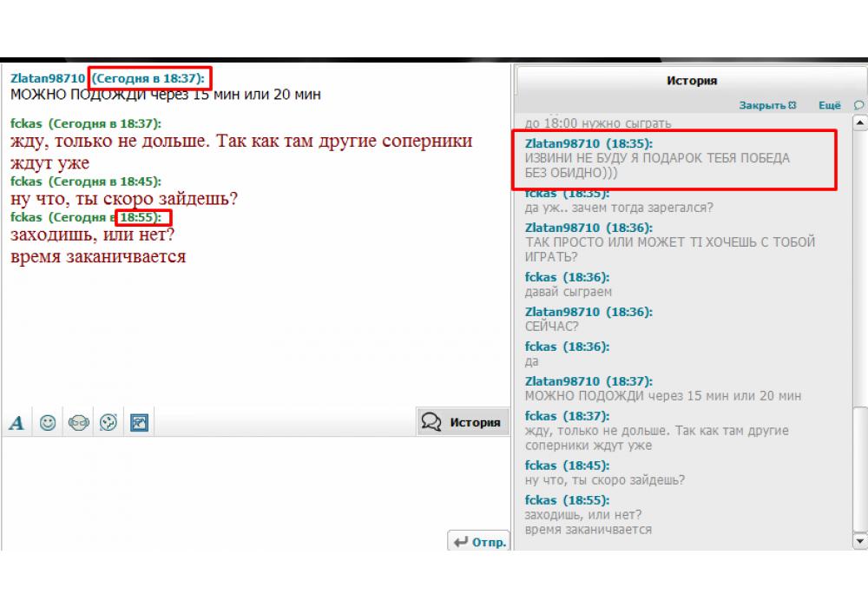868x608 pixels.
Task: Click the speech bubble icon beside Ещё
Action: [858, 105]
